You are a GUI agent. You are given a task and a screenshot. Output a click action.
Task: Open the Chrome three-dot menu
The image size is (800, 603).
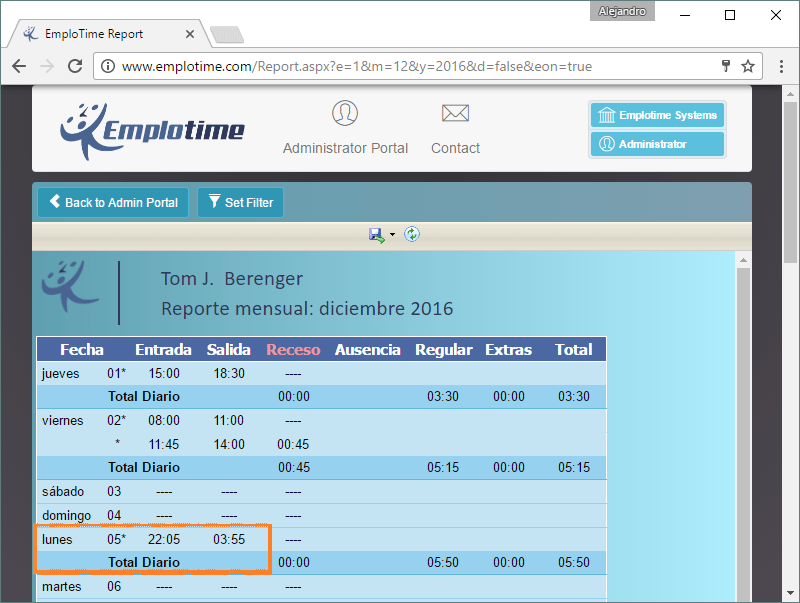(x=780, y=67)
